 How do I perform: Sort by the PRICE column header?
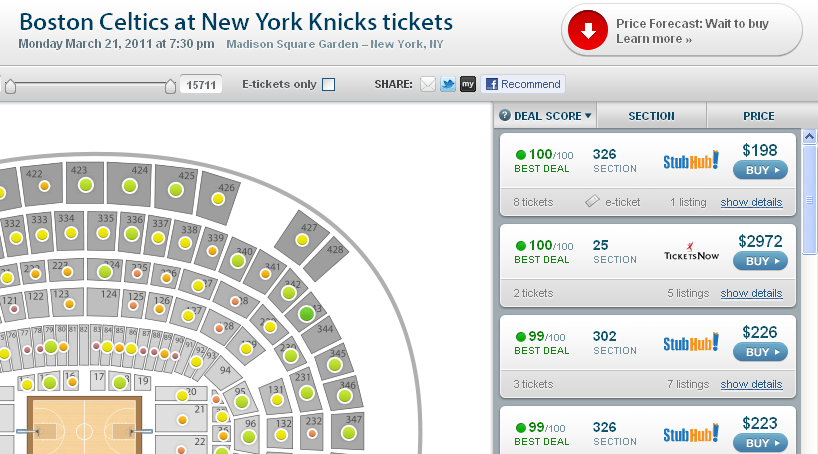(x=759, y=116)
